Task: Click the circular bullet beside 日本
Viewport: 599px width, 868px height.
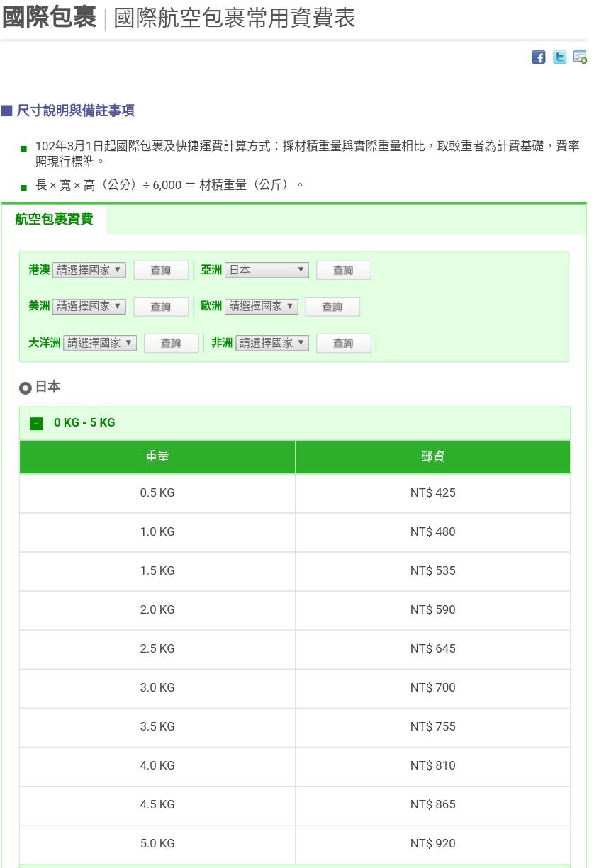Action: tap(26, 388)
